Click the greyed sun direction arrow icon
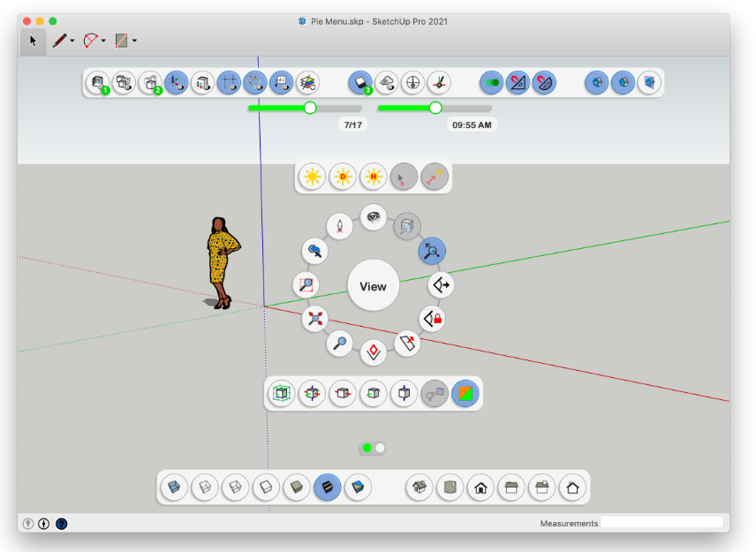Screen dimensions: 756x552 (435, 177)
